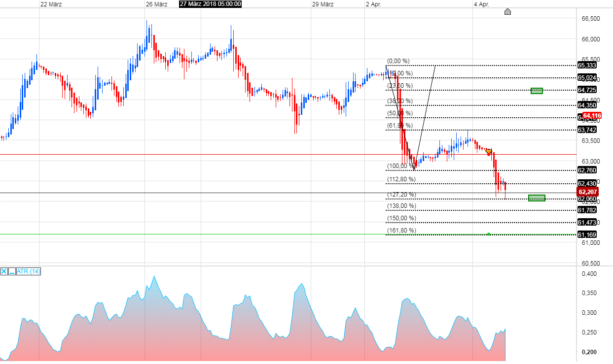Select the (150,00 %) Fibonacci level text
613x364 pixels.
pyautogui.click(x=401, y=218)
